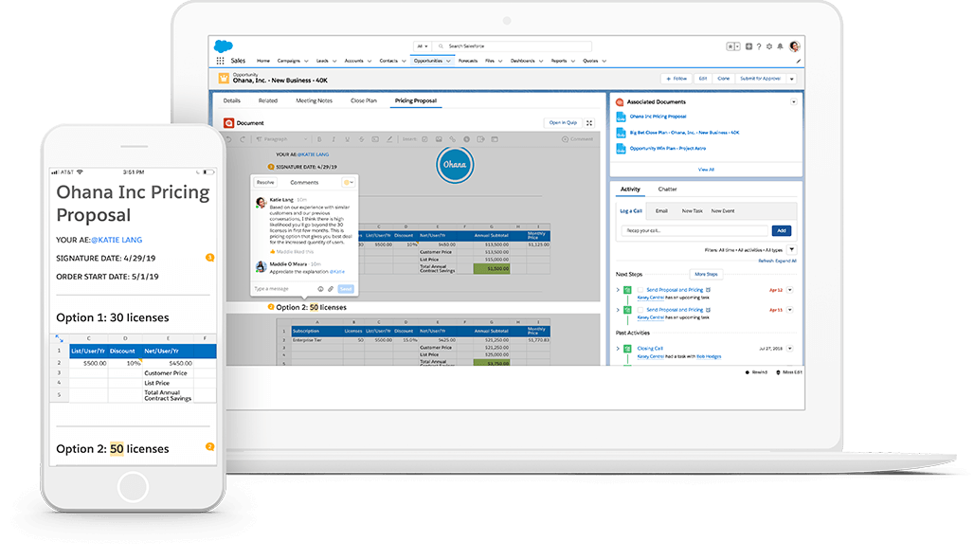
Task: Click the help question mark icon
Action: click(759, 46)
